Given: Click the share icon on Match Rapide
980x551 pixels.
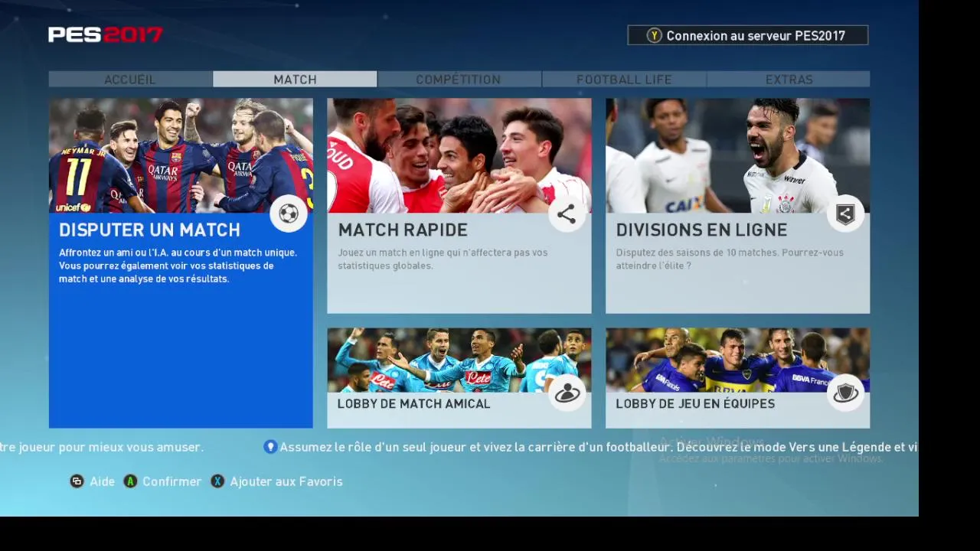Looking at the screenshot, I should [x=567, y=214].
